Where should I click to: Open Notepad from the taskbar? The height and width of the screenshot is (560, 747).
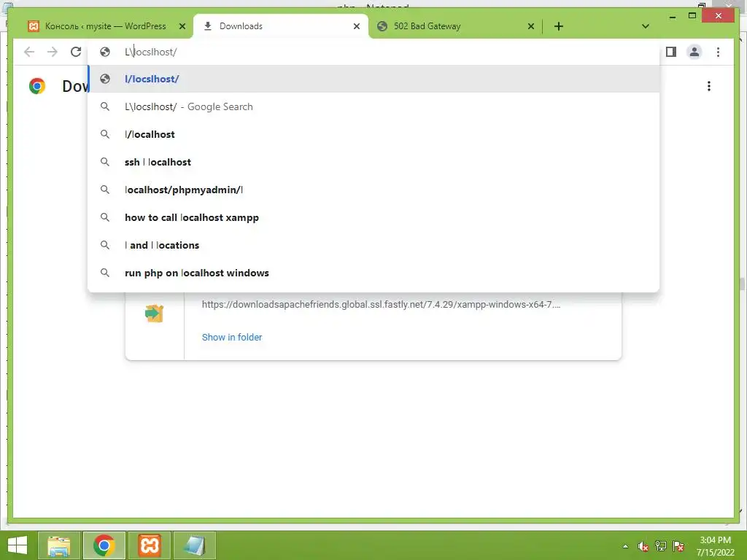click(x=195, y=545)
